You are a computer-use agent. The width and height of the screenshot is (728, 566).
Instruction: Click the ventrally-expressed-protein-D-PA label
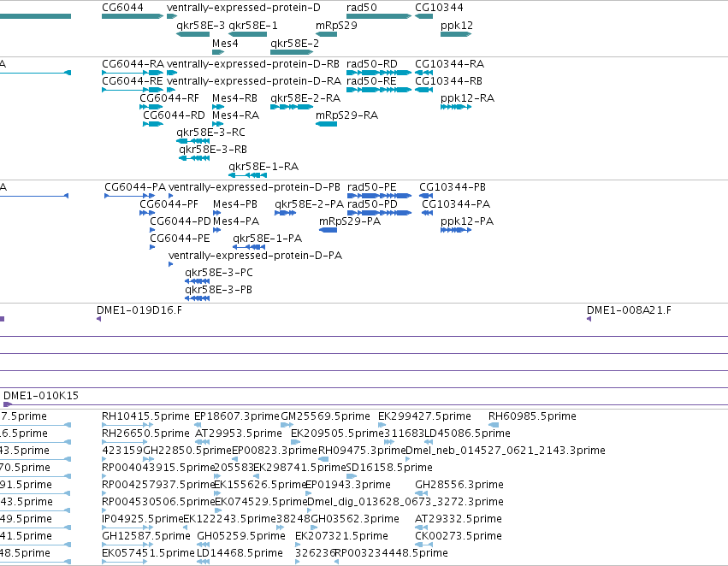[256, 256]
